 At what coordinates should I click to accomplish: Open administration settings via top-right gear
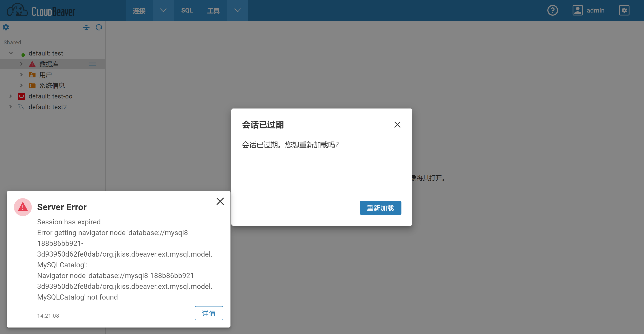coord(624,10)
